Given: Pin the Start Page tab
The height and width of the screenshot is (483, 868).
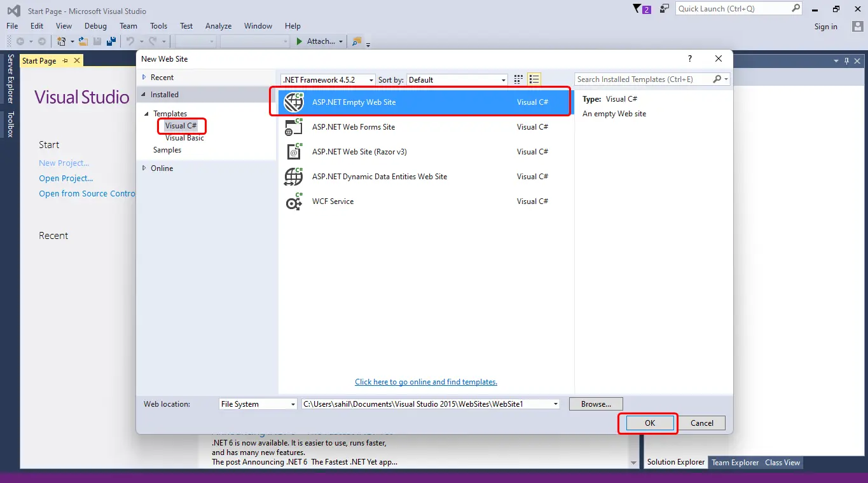Looking at the screenshot, I should (65, 61).
